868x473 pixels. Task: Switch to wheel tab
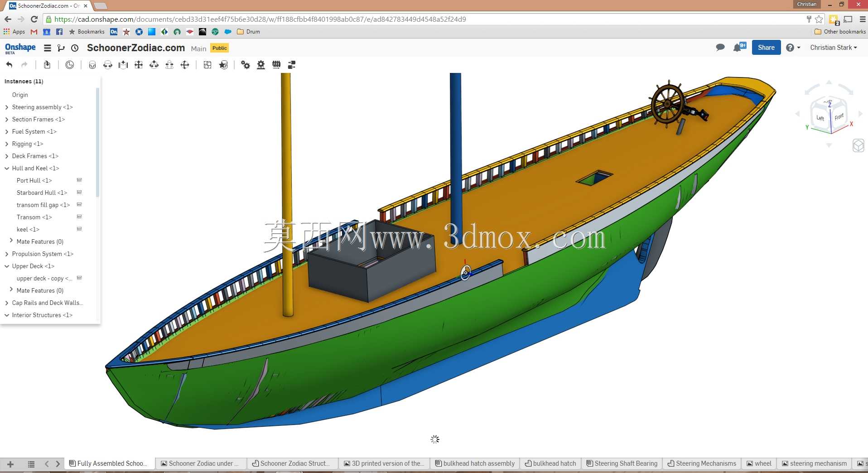pos(759,463)
